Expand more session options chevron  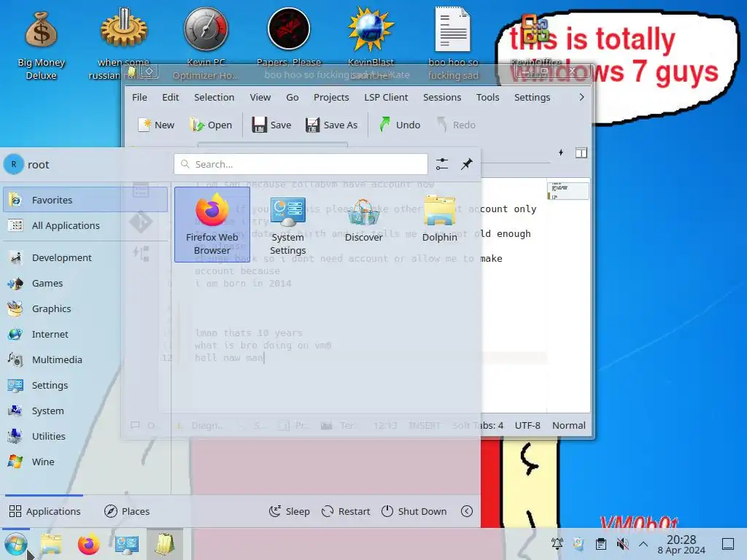pos(467,511)
